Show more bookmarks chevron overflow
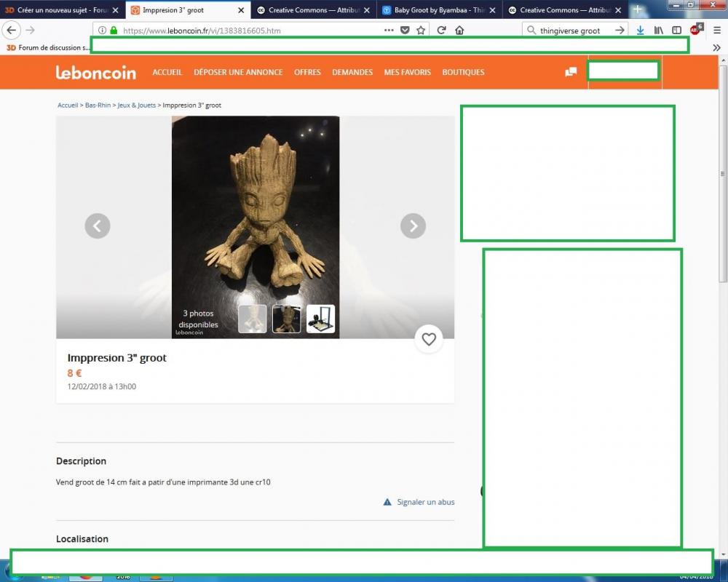The image size is (728, 582). click(716, 47)
